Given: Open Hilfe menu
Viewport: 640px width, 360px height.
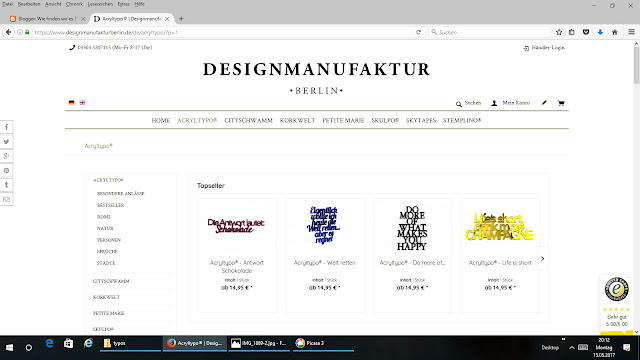Looking at the screenshot, I should click(140, 4).
